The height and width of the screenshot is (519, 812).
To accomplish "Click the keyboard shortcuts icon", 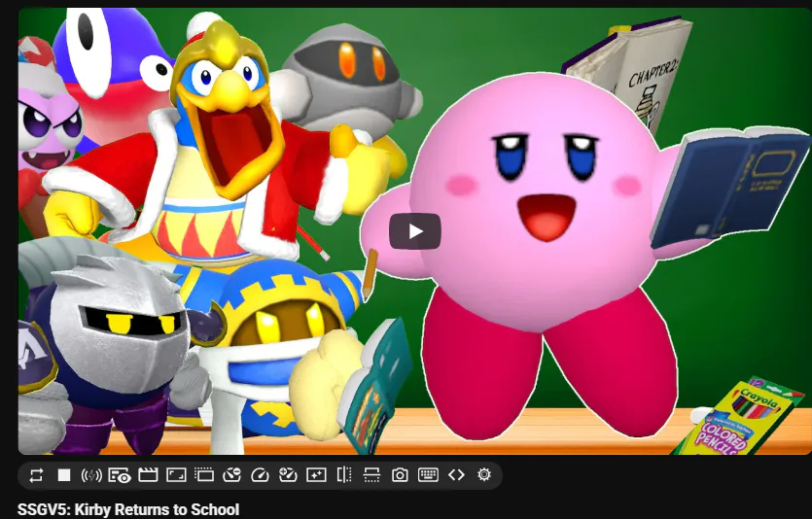I will click(428, 475).
